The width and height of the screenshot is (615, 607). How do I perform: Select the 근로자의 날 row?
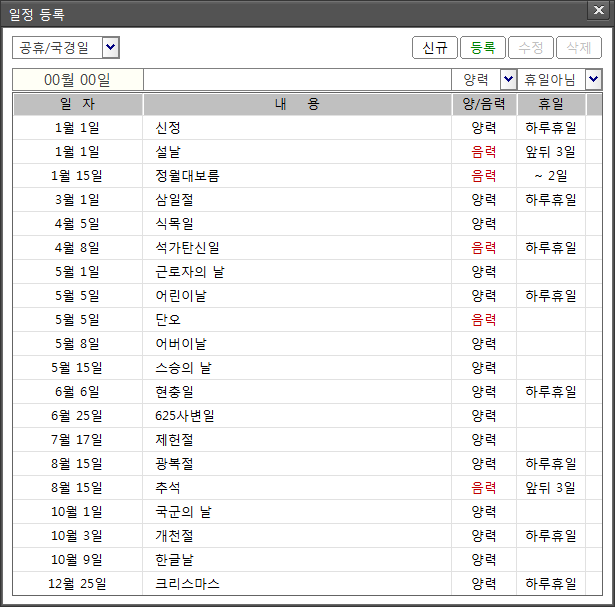[308, 272]
